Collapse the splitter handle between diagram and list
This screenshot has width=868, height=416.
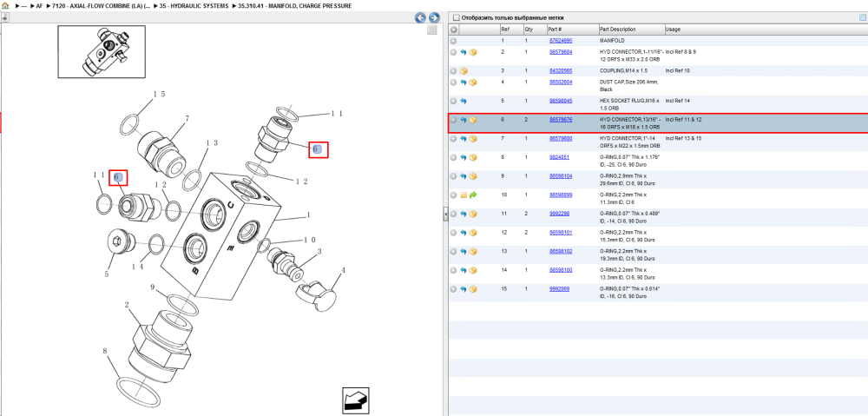(445, 215)
